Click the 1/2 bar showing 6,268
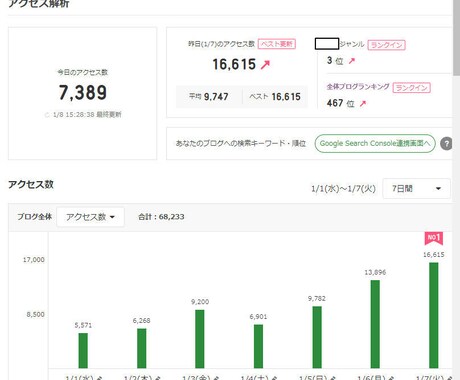Image resolution: width=460 pixels, height=380 pixels. 142,348
